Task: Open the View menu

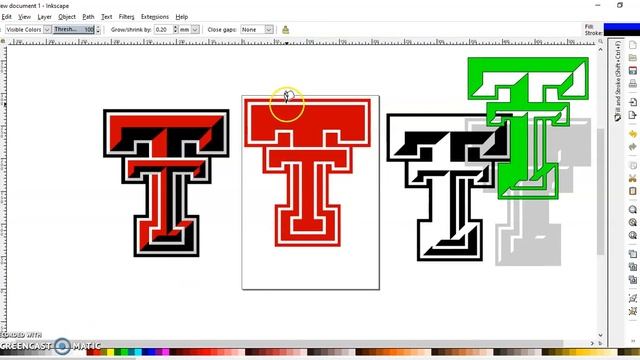Action: click(24, 17)
